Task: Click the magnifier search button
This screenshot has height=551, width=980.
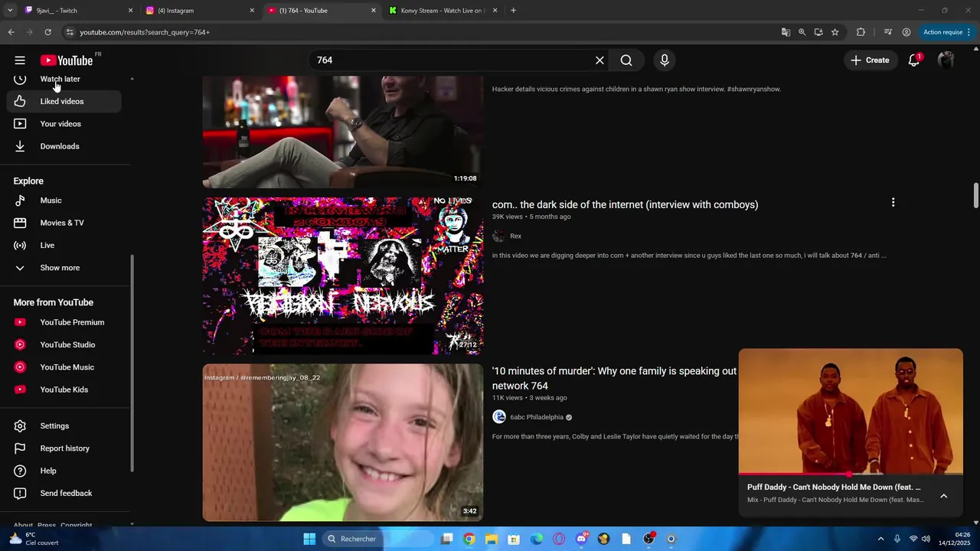Action: click(626, 60)
